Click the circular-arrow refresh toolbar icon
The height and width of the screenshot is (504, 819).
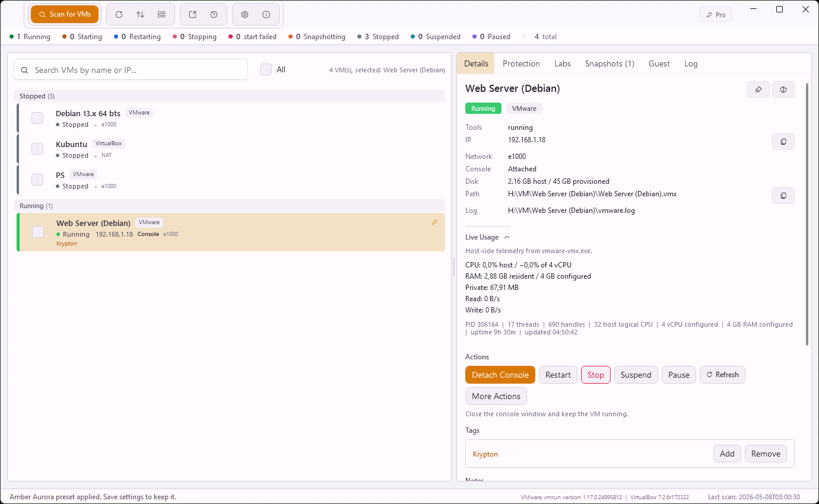[119, 14]
